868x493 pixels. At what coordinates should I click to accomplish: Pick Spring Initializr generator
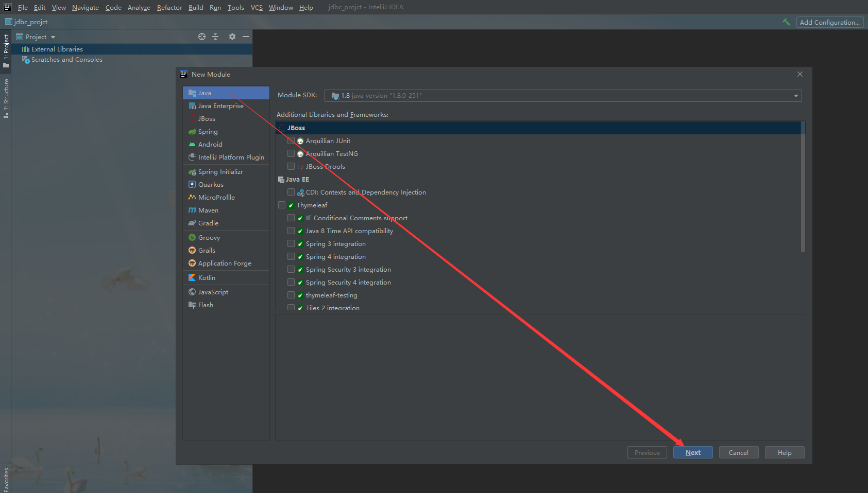tap(226, 172)
